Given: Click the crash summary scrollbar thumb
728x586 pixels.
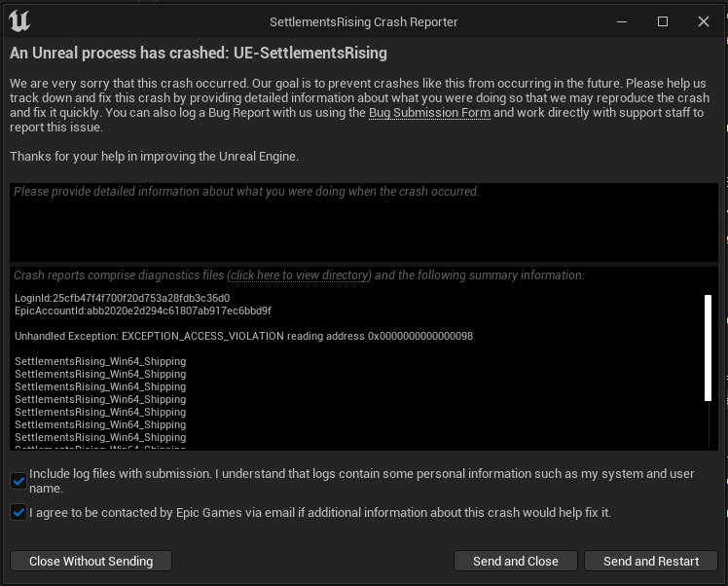Looking at the screenshot, I should [x=709, y=348].
